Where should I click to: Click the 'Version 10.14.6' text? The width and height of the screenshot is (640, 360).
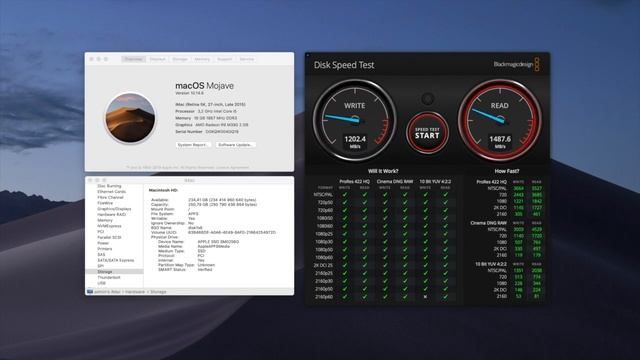(x=189, y=93)
